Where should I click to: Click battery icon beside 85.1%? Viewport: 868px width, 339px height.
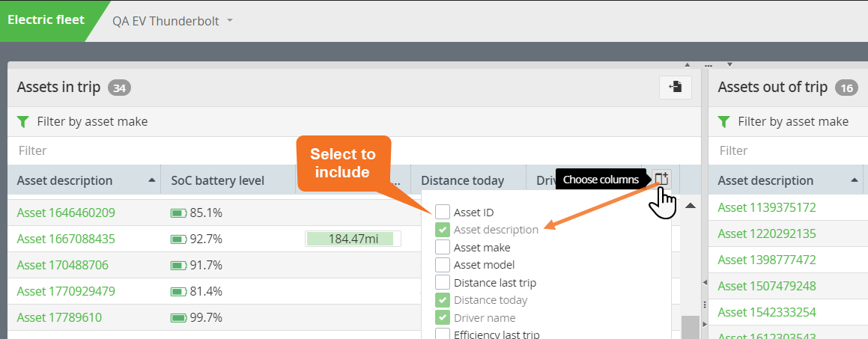point(178,213)
